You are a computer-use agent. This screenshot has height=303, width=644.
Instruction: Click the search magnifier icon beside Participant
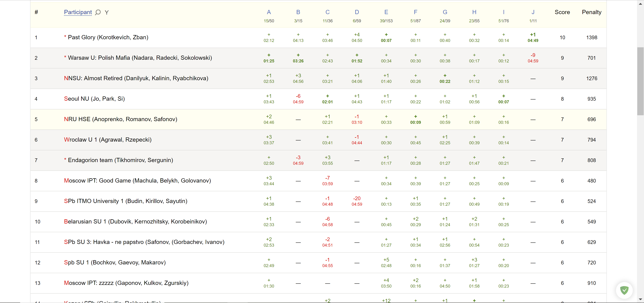(98, 12)
